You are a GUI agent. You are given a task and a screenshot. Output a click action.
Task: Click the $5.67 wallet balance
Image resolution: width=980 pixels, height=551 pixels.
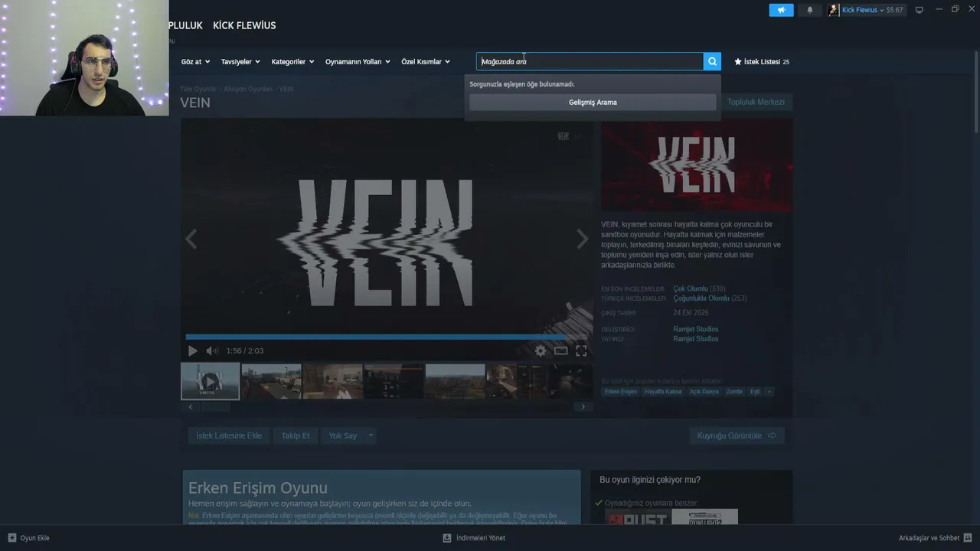894,10
